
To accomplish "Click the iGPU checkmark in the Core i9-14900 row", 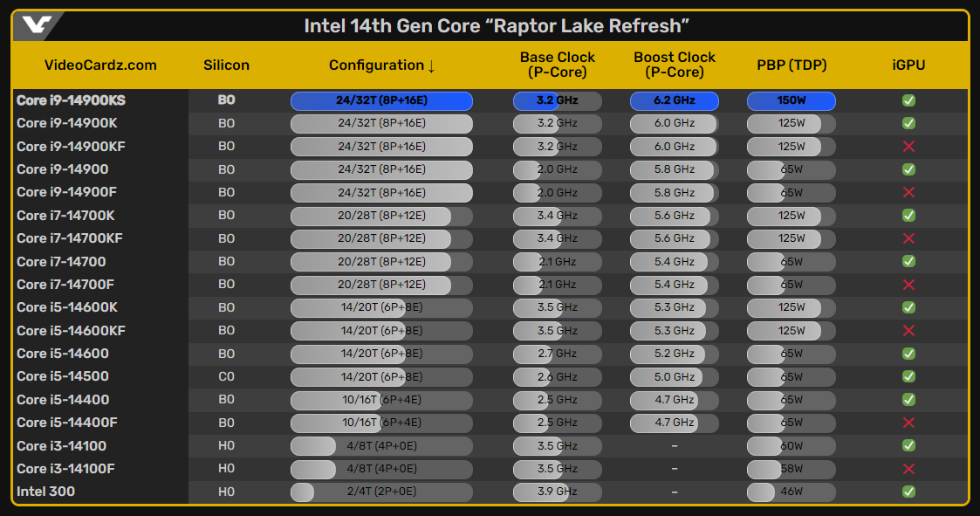I will 908,169.
